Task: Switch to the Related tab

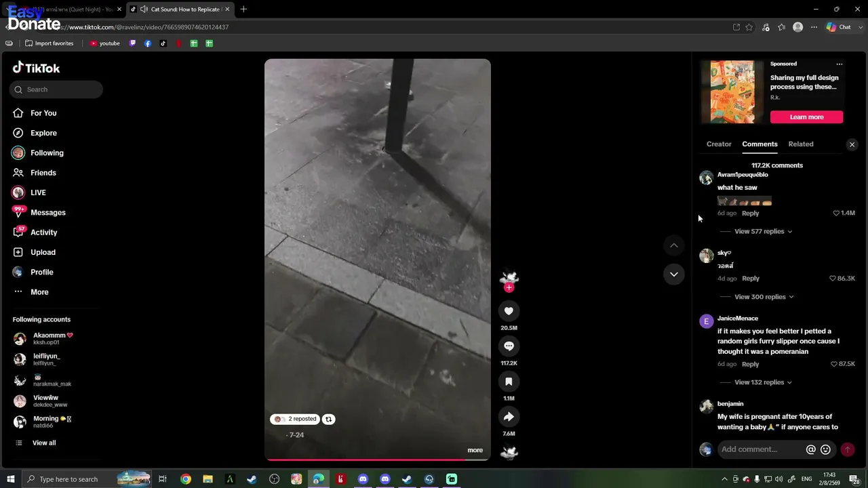Action: [801, 144]
